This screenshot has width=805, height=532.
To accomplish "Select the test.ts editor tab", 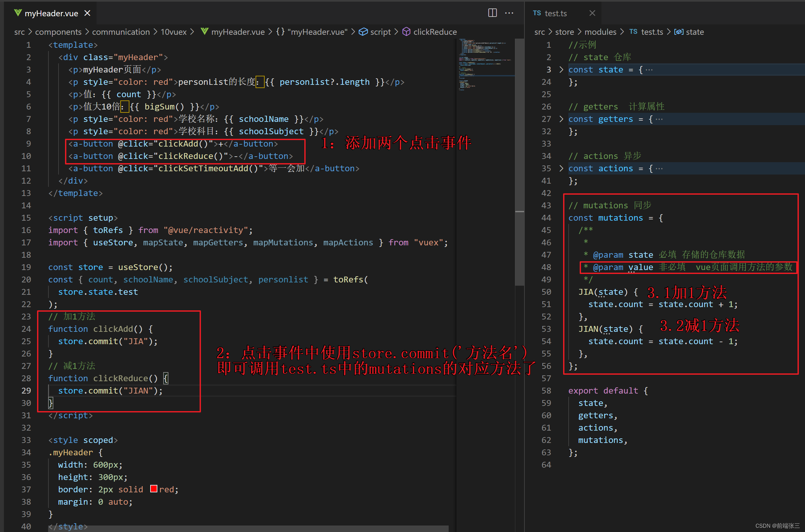I will pos(563,13).
